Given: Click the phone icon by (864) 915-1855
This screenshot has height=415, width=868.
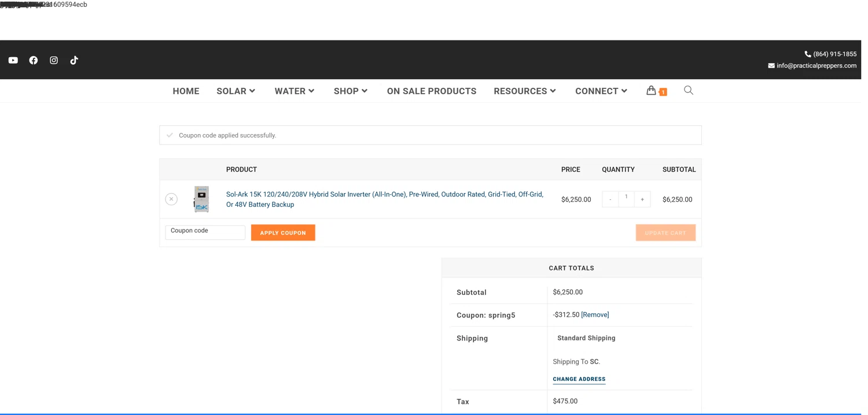Looking at the screenshot, I should [808, 54].
